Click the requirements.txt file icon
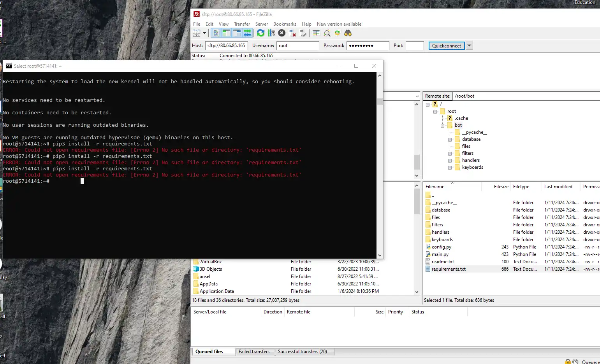Screen dimensions: 600x364 pos(428,269)
